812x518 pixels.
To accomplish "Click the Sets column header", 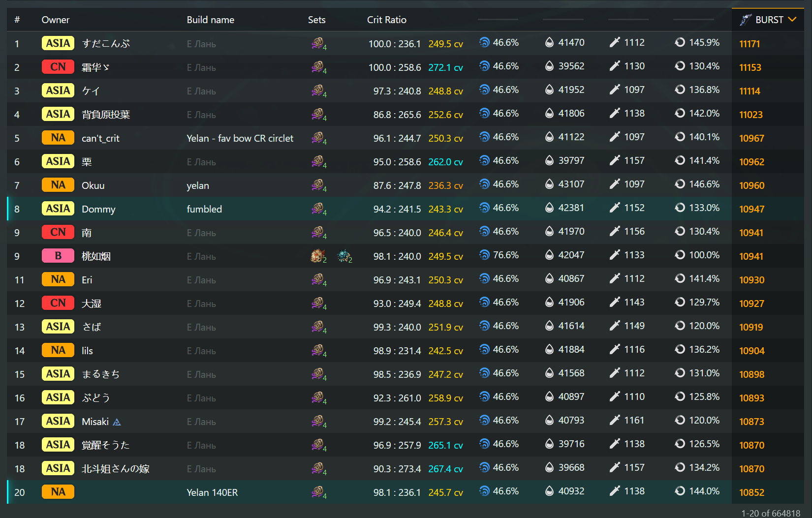I will pyautogui.click(x=316, y=20).
